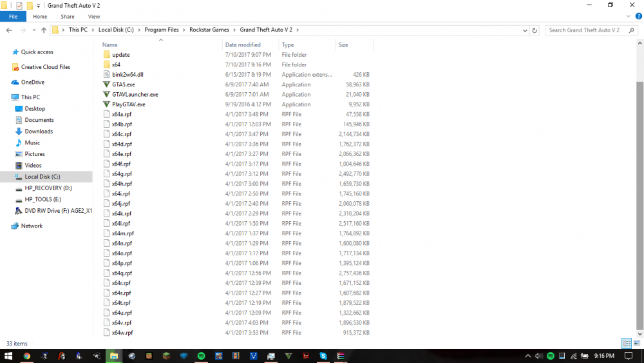
Task: Select DVD RW Drive (F:) in navigation pane
Action: (x=58, y=210)
